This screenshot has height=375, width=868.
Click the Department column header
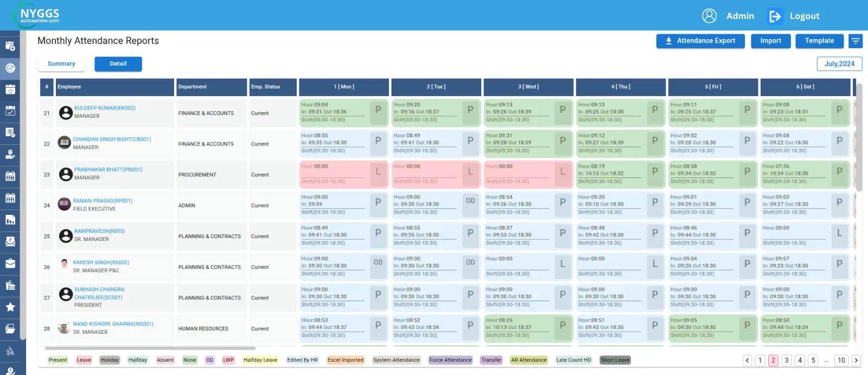coord(212,87)
